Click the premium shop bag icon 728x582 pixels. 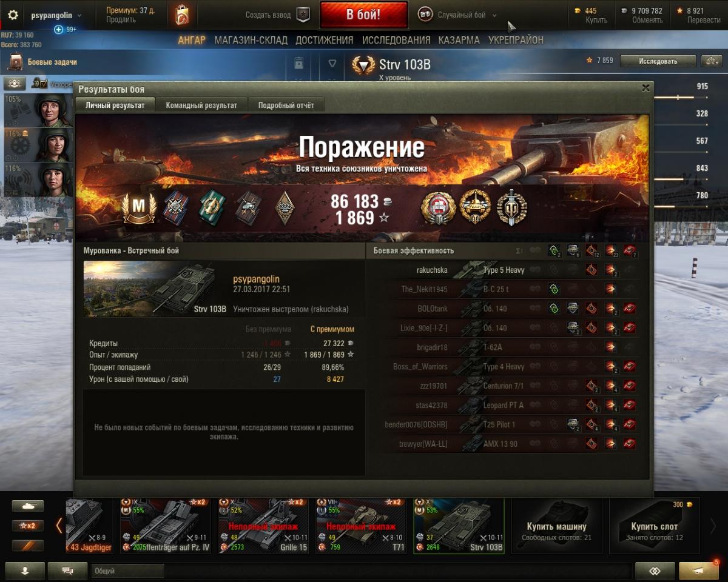(x=182, y=15)
